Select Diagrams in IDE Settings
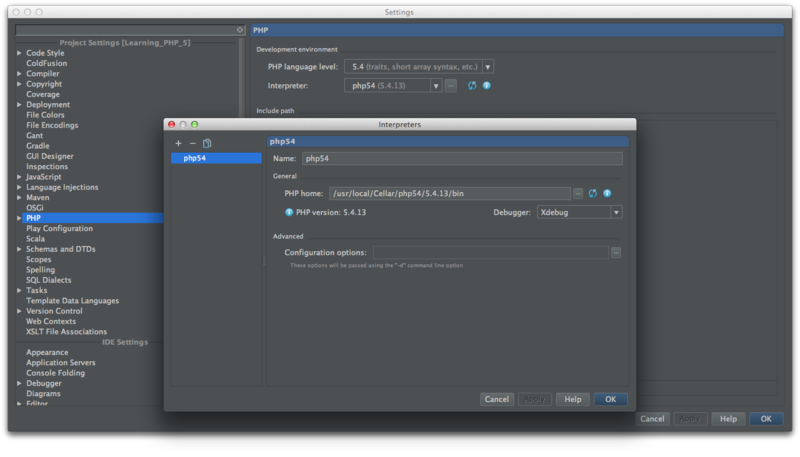 click(43, 394)
